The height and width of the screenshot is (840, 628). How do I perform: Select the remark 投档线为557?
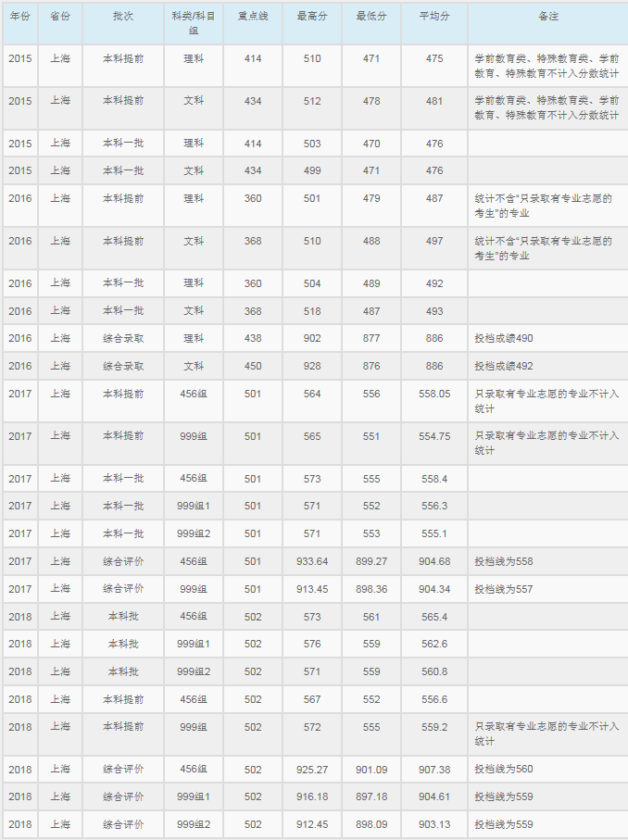click(504, 589)
